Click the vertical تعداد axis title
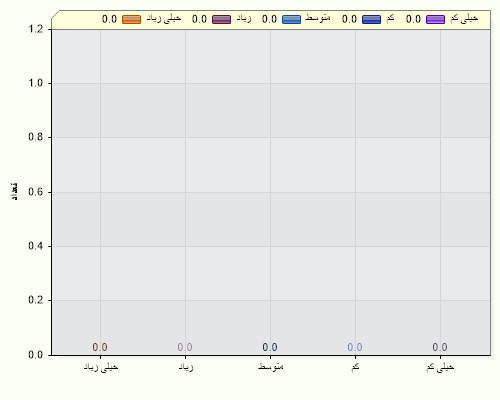The width and height of the screenshot is (500, 400). [x=14, y=191]
